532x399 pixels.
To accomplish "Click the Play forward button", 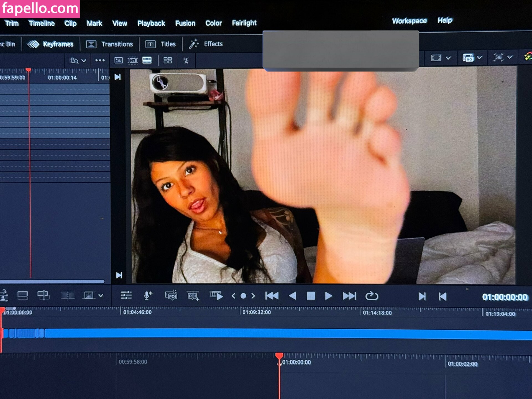I will pos(328,296).
